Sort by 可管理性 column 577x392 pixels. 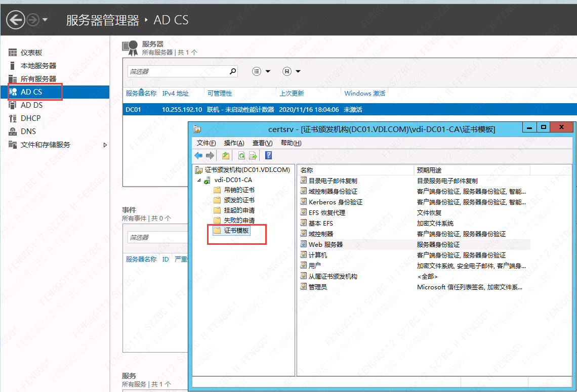point(220,94)
